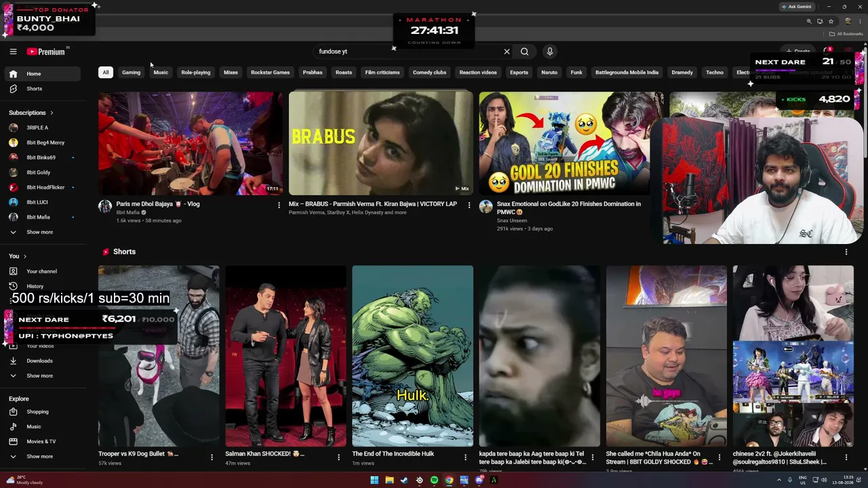Open Steam from the taskbar
The image size is (868, 488).
pyautogui.click(x=404, y=481)
